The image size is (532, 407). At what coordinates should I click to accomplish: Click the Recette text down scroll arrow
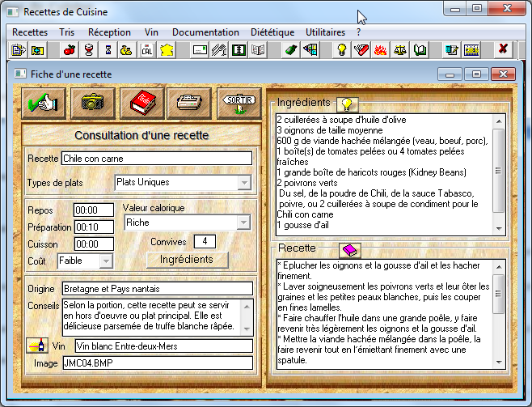pos(499,362)
